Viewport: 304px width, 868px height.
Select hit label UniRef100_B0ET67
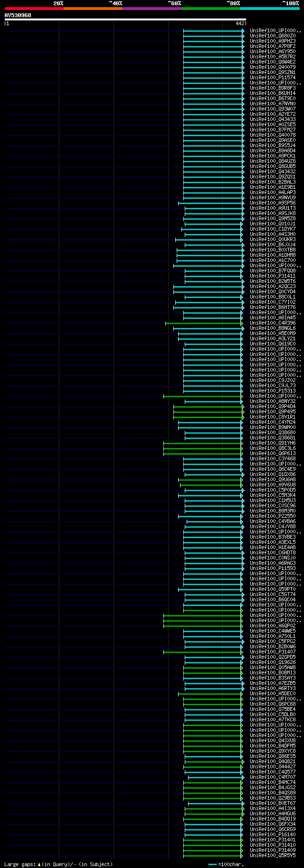pyautogui.click(x=273, y=803)
